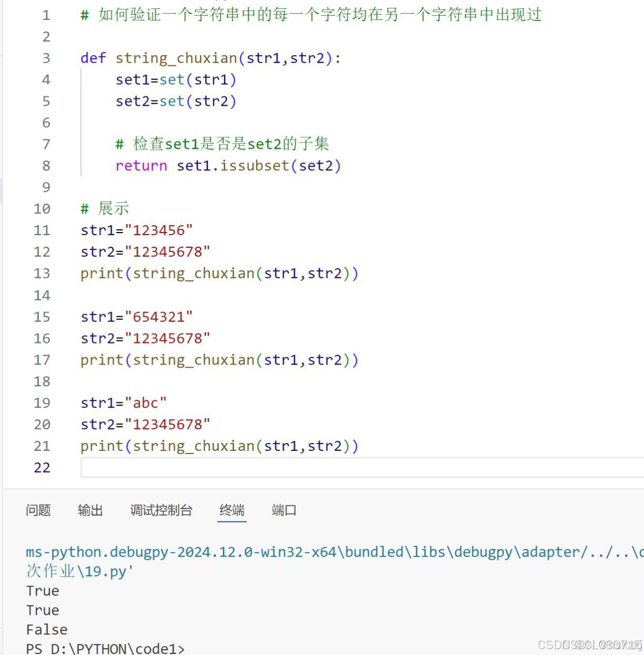Click the print statement on line 17
Screen dimensions: 644x655
pos(219,360)
